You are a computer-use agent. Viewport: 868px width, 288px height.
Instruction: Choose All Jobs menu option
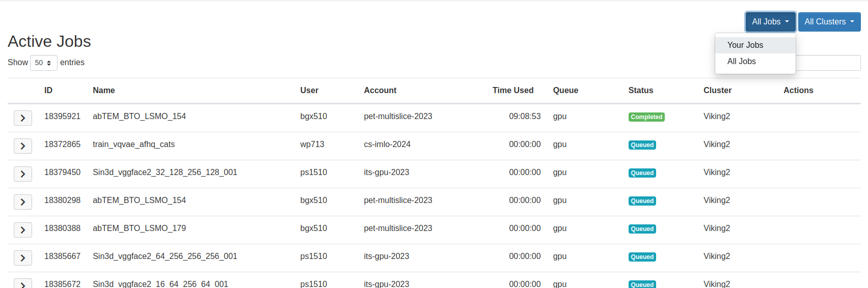coord(742,61)
